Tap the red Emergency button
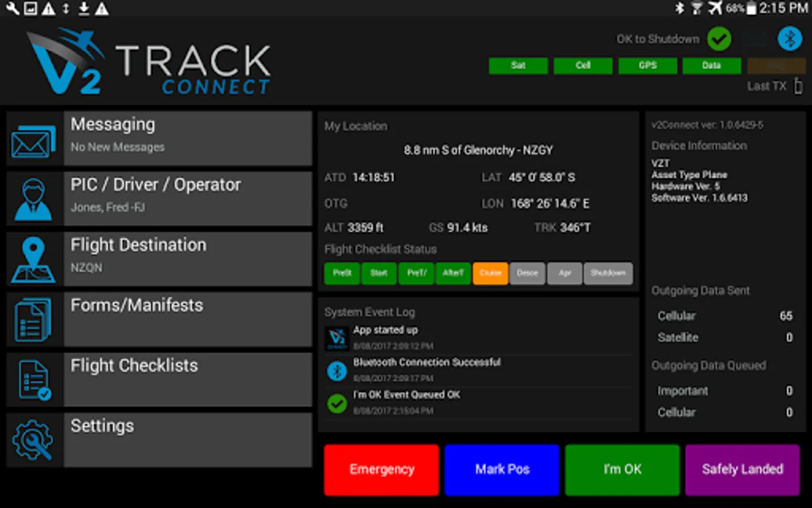812x508 pixels. coord(382,470)
